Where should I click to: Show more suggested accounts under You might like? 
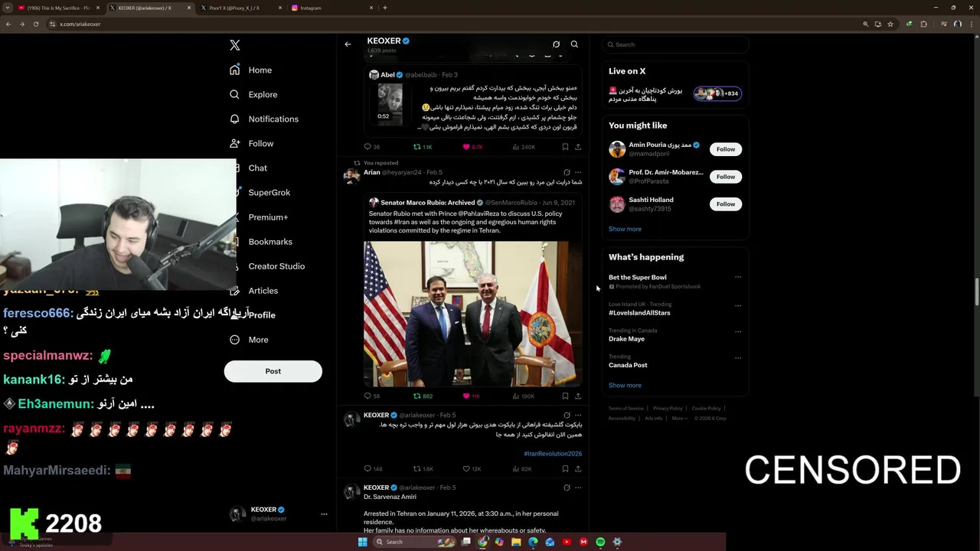pyautogui.click(x=625, y=229)
